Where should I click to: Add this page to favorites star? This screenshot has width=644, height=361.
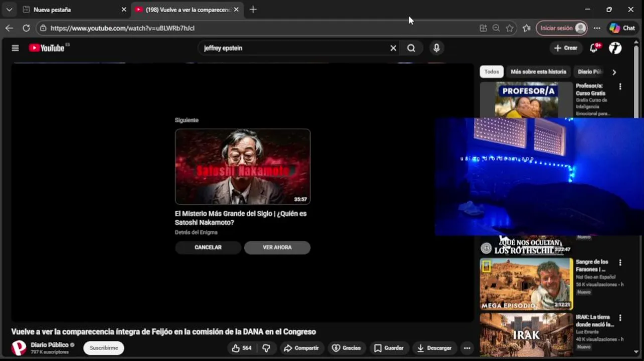[510, 28]
